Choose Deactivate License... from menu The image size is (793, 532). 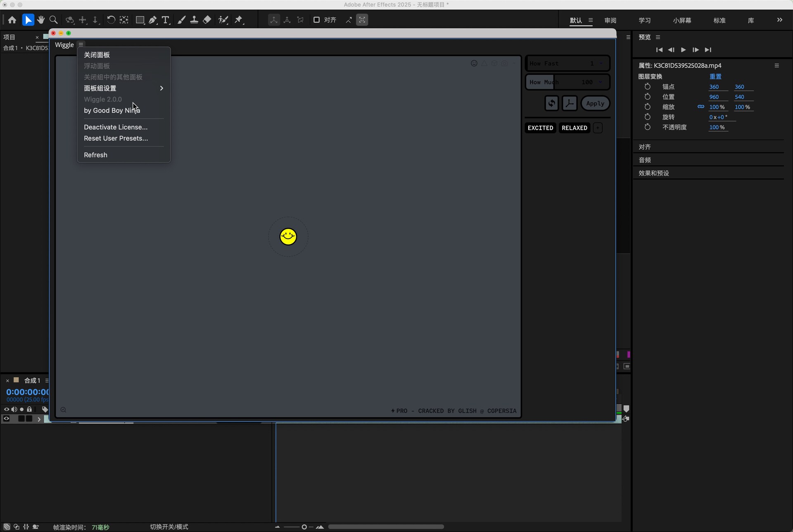tap(116, 127)
